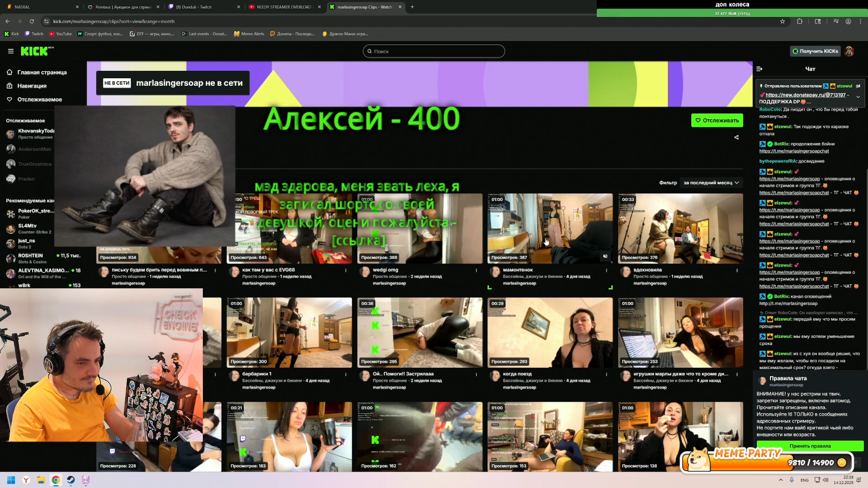868x488 pixels.
Task: Open Steam from the Windows taskbar
Action: pyautogui.click(x=71, y=480)
